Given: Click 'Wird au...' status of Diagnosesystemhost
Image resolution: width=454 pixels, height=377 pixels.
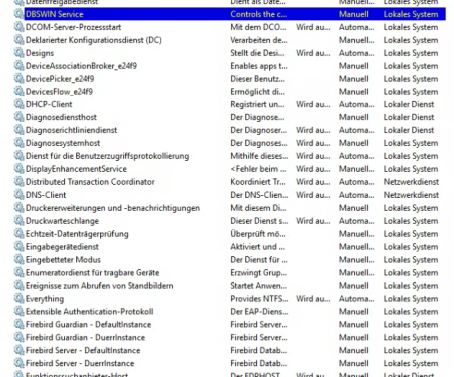Looking at the screenshot, I should [x=313, y=143].
